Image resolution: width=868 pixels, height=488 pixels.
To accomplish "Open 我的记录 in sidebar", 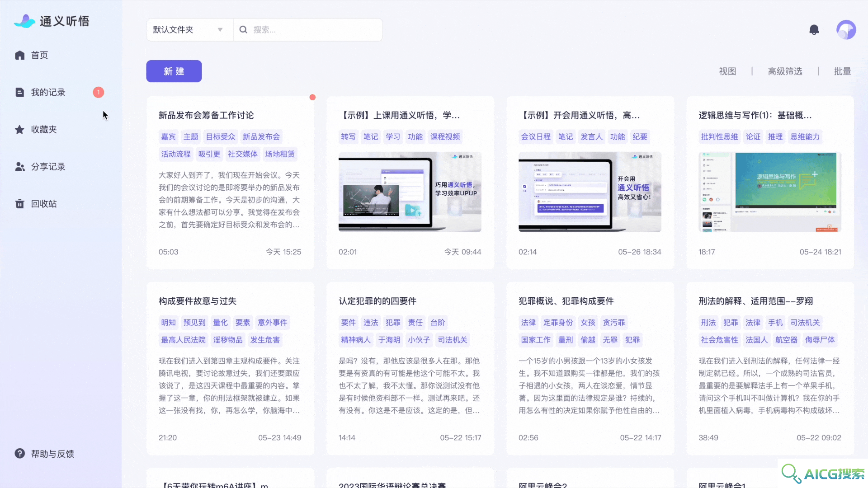I will pos(48,92).
